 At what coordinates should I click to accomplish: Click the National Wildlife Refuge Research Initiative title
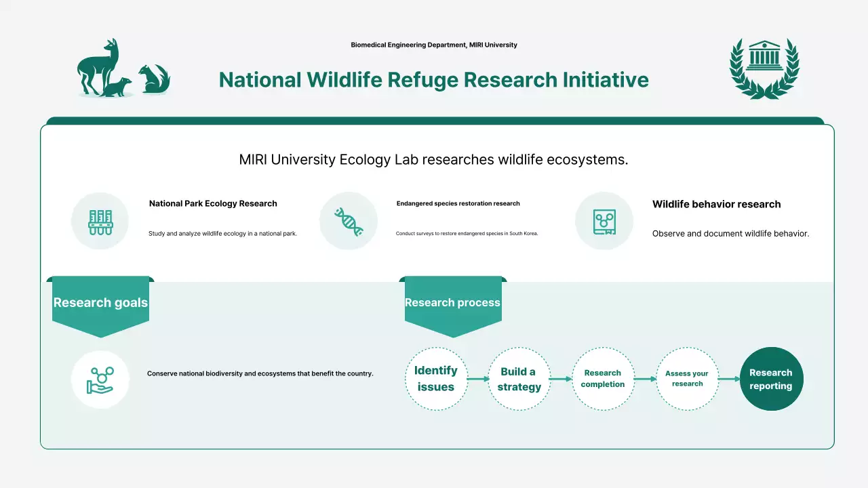pyautogui.click(x=433, y=80)
